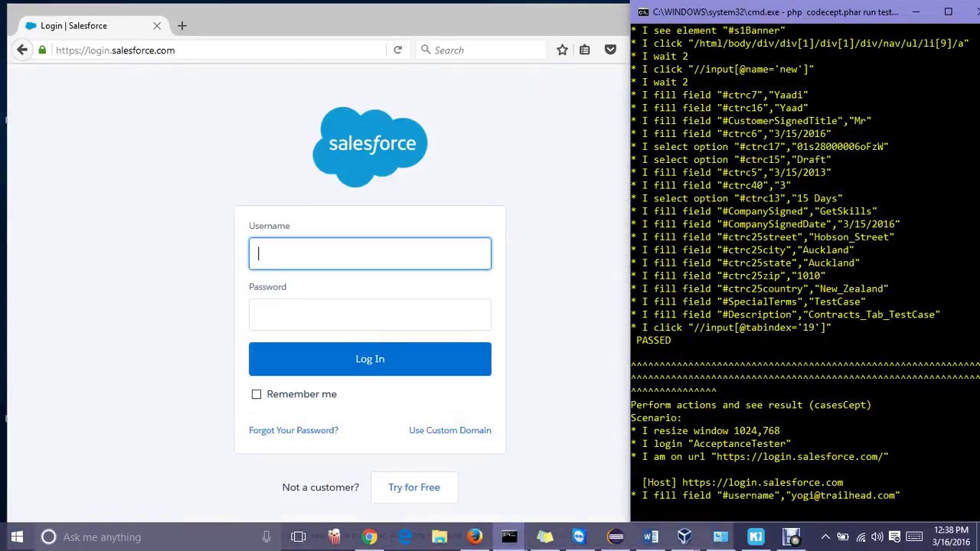
Task: Open the volume control in tray
Action: tap(877, 536)
